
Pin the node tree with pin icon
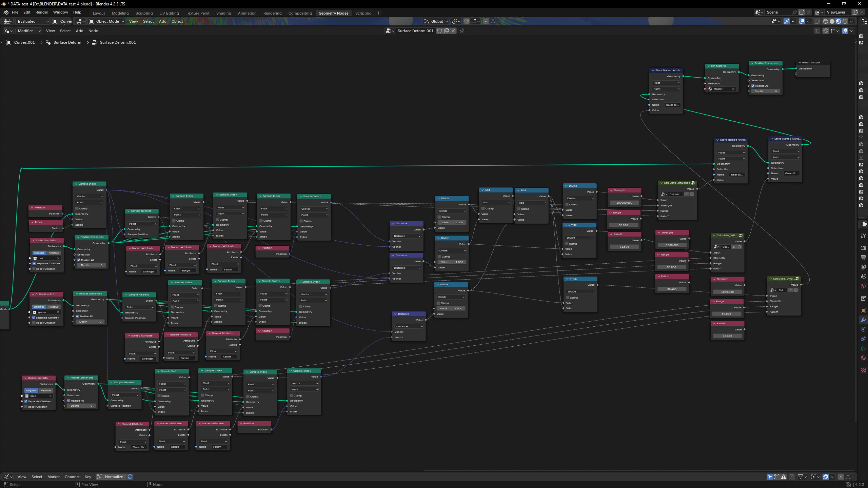point(462,31)
